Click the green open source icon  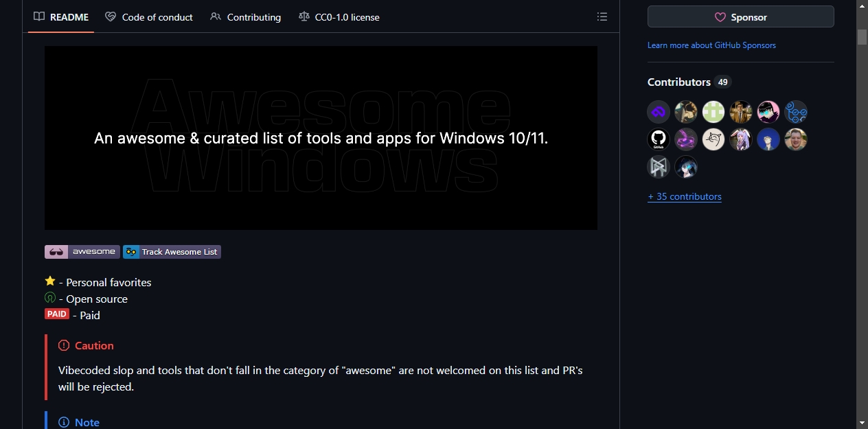50,298
